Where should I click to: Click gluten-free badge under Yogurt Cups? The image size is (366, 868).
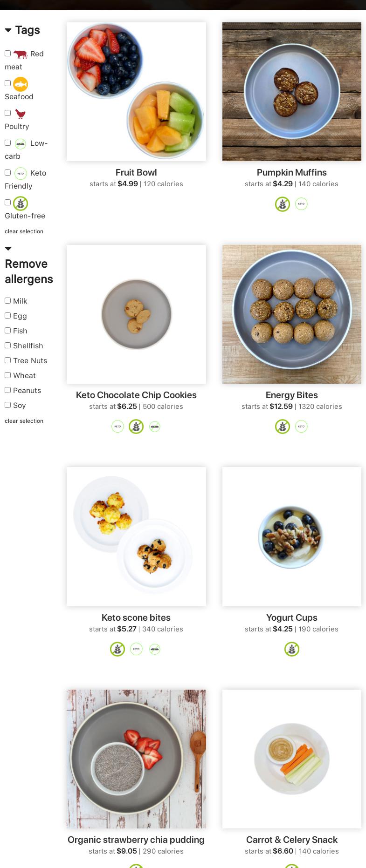point(292,649)
